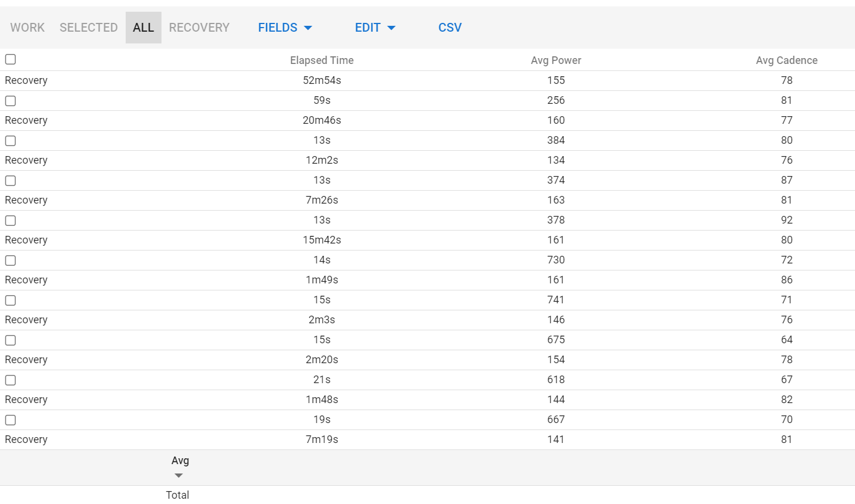Click the 52m54s Recovery row
This screenshot has width=855, height=504.
pos(322,80)
